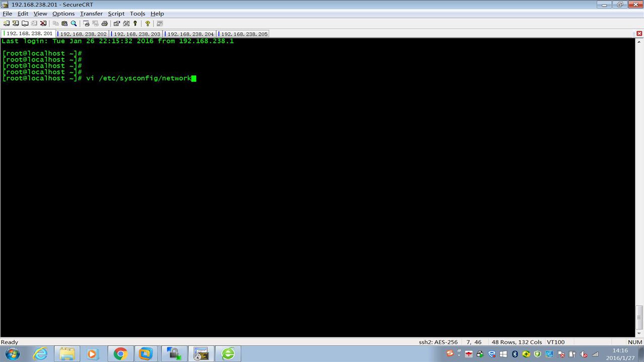Click the greyed-out Reconnect toolbar icon
Viewport: 644px width, 362px height.
click(34, 23)
